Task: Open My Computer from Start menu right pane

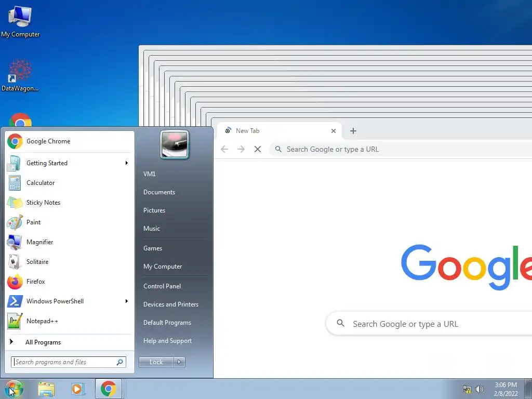Action: coord(163,267)
